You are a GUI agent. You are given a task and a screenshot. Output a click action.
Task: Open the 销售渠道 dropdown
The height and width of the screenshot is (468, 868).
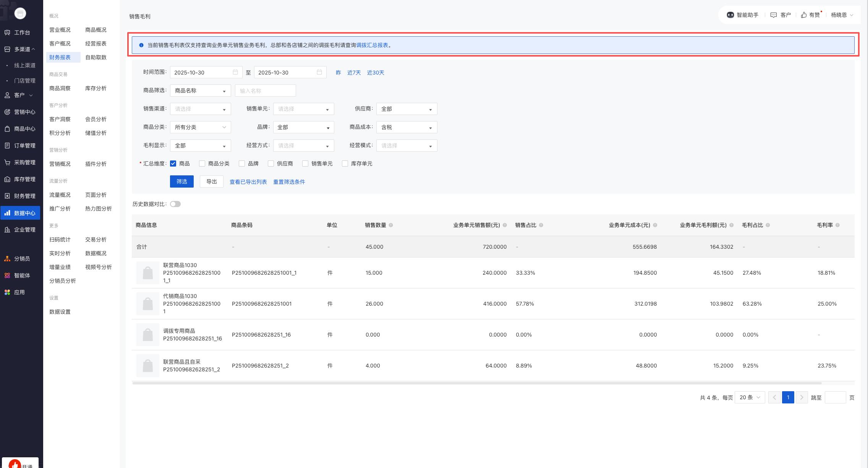200,109
